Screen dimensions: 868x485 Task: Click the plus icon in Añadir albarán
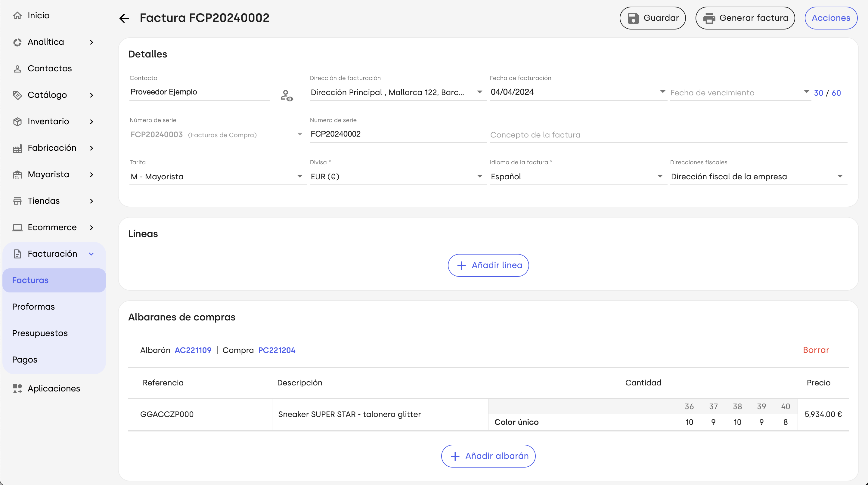(455, 456)
